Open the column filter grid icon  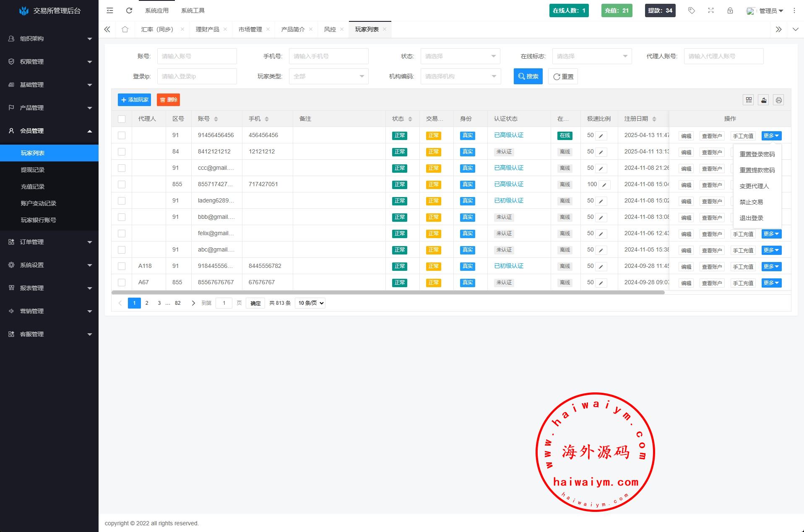pos(749,100)
